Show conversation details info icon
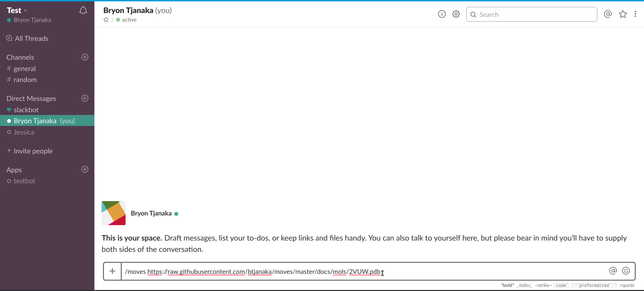The image size is (644, 291). [x=442, y=14]
